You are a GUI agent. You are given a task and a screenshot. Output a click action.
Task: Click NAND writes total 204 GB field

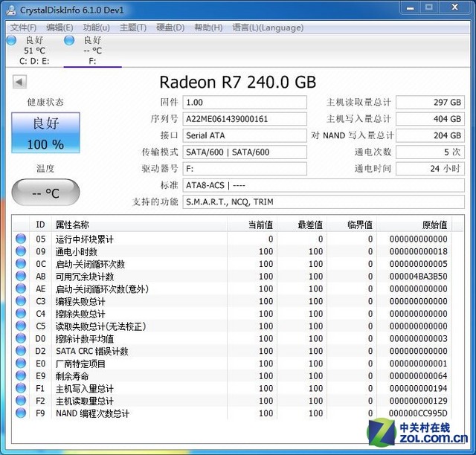pyautogui.click(x=430, y=135)
